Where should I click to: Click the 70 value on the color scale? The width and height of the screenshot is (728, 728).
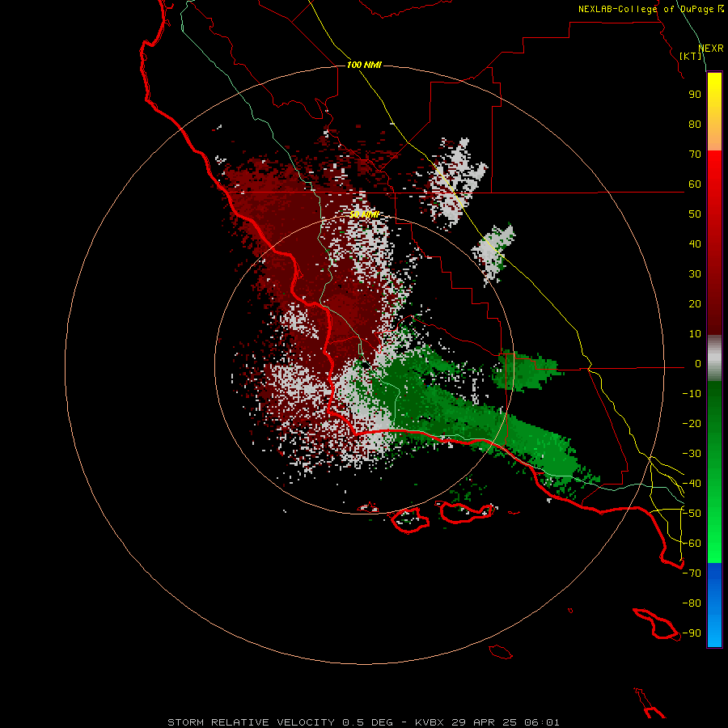click(695, 154)
